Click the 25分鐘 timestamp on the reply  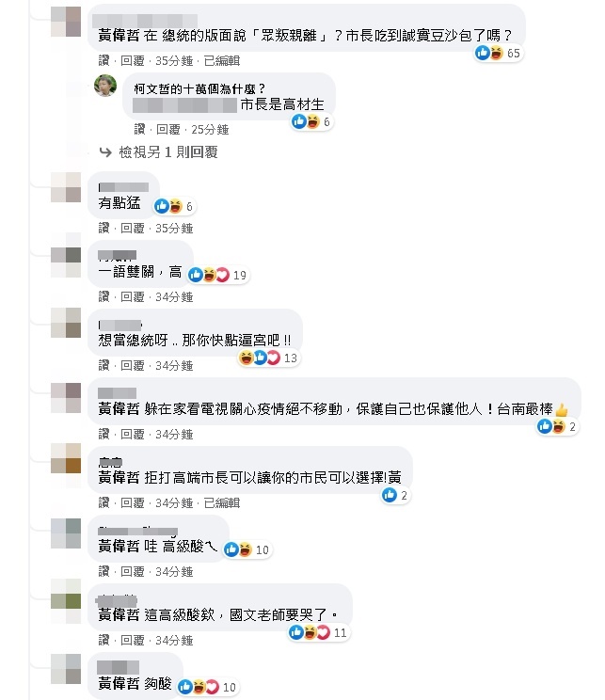pyautogui.click(x=210, y=130)
